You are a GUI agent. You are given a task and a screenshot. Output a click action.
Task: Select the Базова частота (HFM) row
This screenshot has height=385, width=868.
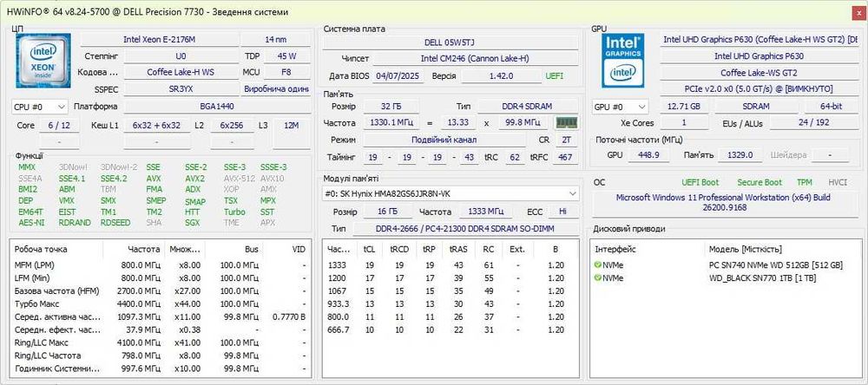click(x=161, y=291)
